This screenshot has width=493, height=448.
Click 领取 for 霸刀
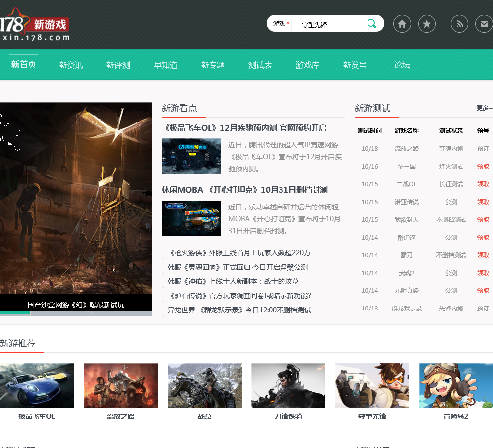[483, 255]
